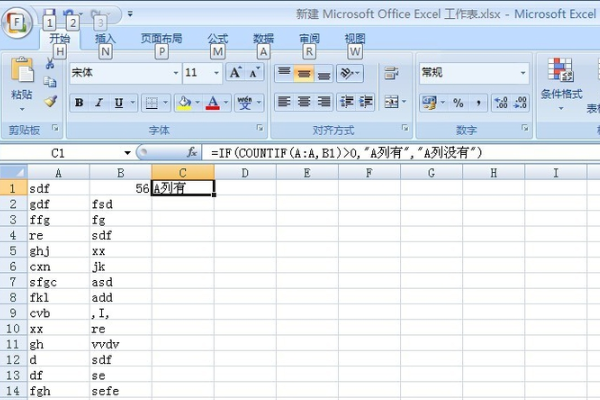600x400 pixels.
Task: Click the Increase Indent icon
Action: click(x=365, y=102)
